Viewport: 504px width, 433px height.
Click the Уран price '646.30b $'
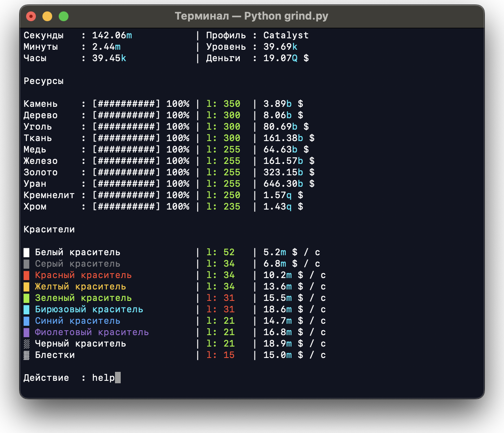(x=289, y=184)
